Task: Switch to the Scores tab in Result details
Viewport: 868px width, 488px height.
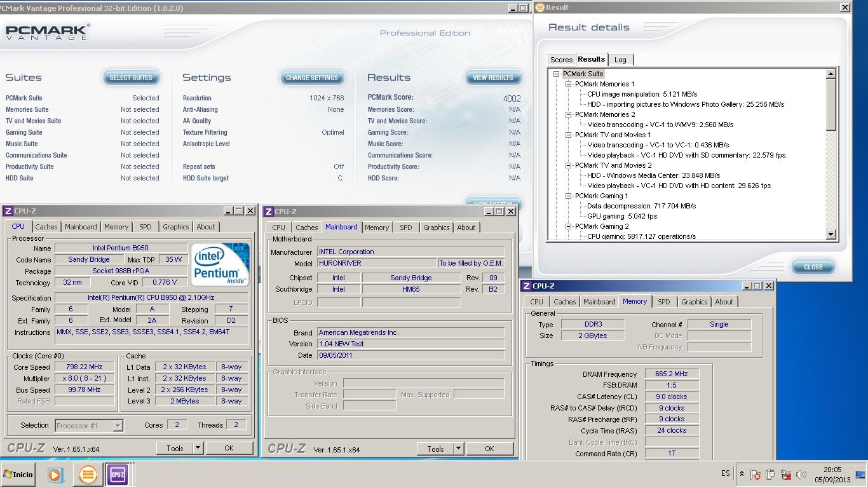Action: click(561, 60)
